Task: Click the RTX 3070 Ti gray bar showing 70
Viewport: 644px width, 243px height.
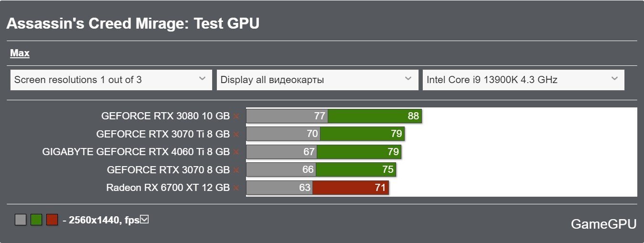Action: [x=283, y=134]
